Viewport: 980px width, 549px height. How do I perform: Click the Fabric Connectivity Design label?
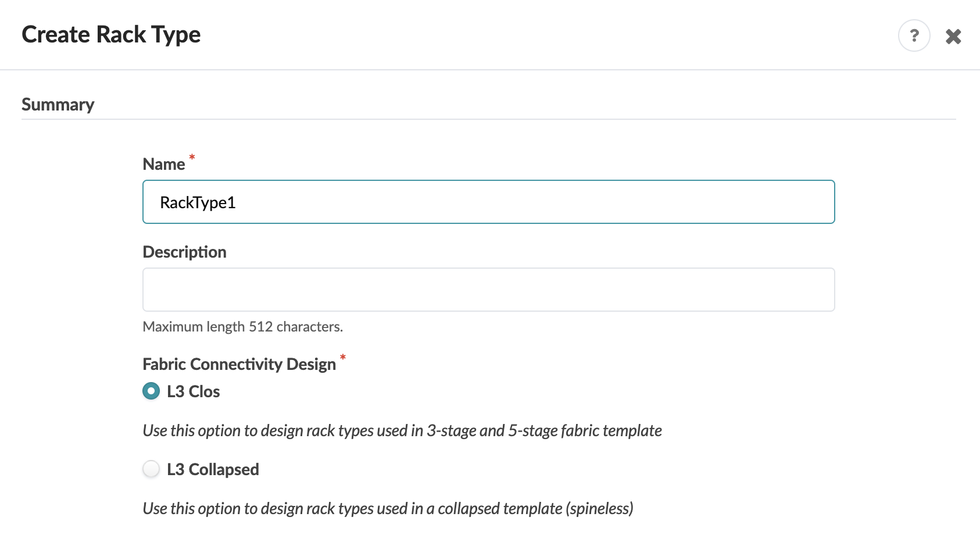coord(239,364)
